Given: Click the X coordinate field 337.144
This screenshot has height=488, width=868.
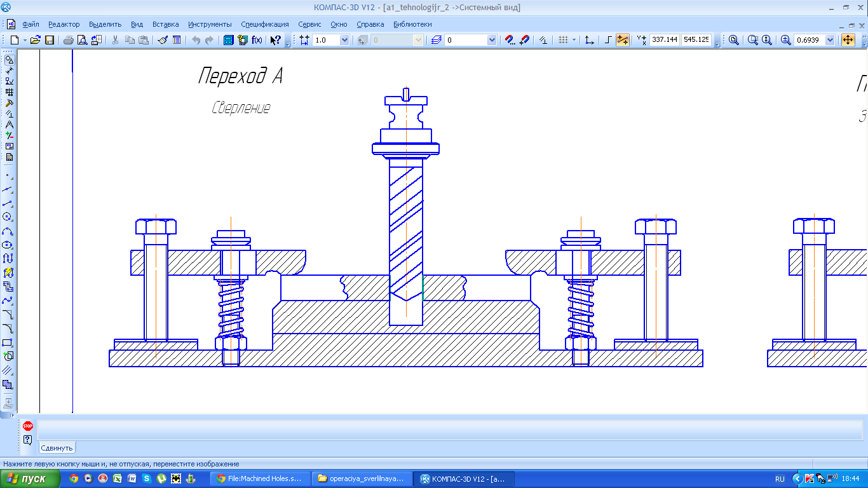Looking at the screenshot, I should (665, 40).
